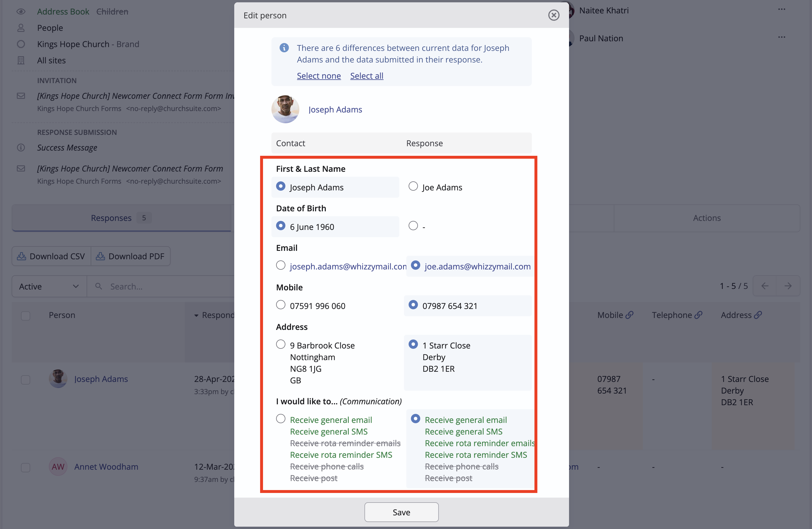Click the link icon beside Telephone column
812x529 pixels.
coord(698,315)
